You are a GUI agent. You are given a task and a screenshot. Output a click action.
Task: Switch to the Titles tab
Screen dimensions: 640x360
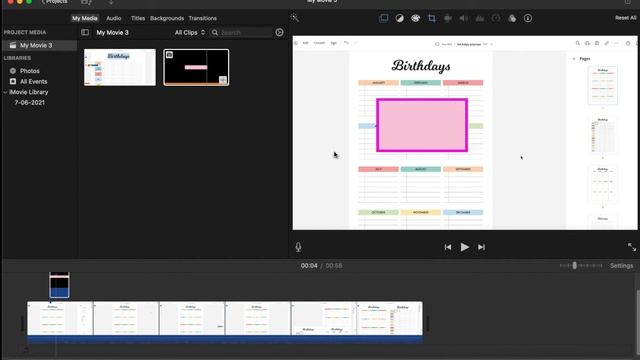pos(138,18)
